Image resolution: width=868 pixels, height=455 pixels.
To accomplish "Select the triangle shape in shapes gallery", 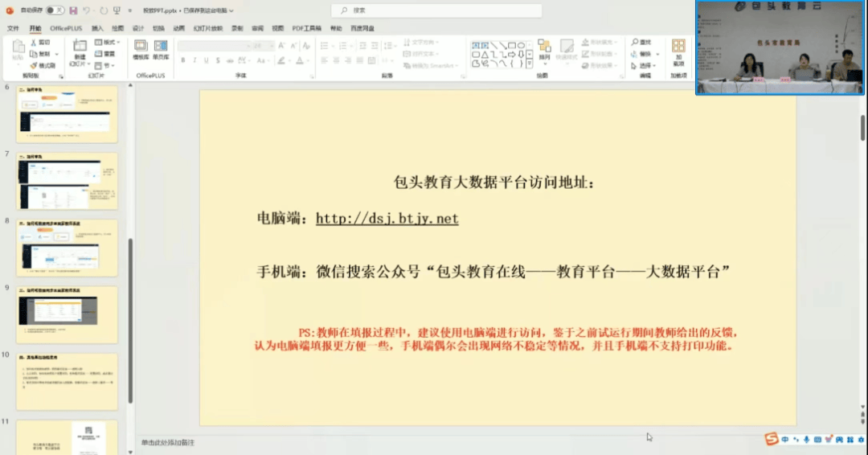I will click(485, 55).
